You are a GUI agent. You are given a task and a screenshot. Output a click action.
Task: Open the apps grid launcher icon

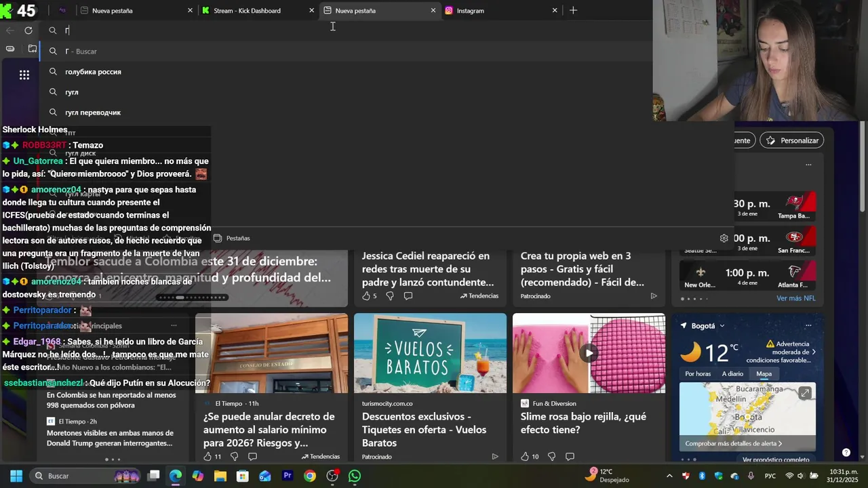[24, 75]
